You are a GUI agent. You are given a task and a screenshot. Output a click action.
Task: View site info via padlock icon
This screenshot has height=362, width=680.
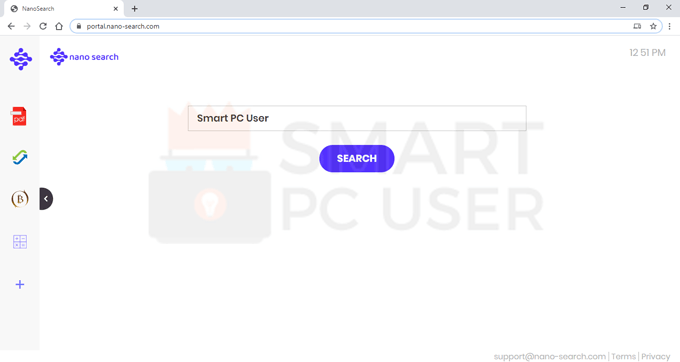[x=78, y=26]
